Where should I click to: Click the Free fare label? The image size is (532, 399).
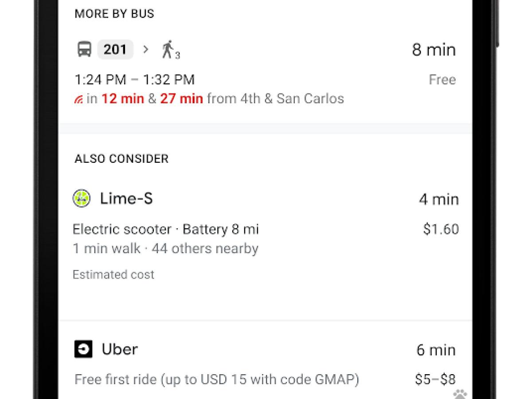pyautogui.click(x=442, y=79)
